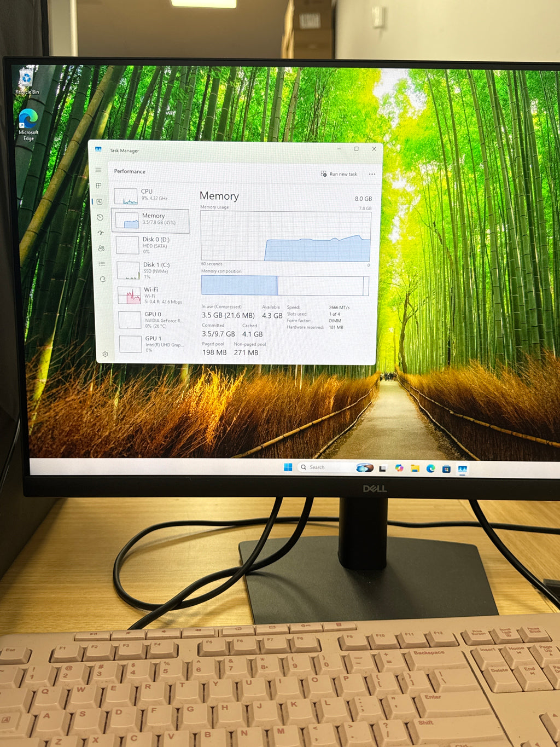Open Microsoft Store from the taskbar
Image resolution: width=560 pixels, height=747 pixels.
446,469
